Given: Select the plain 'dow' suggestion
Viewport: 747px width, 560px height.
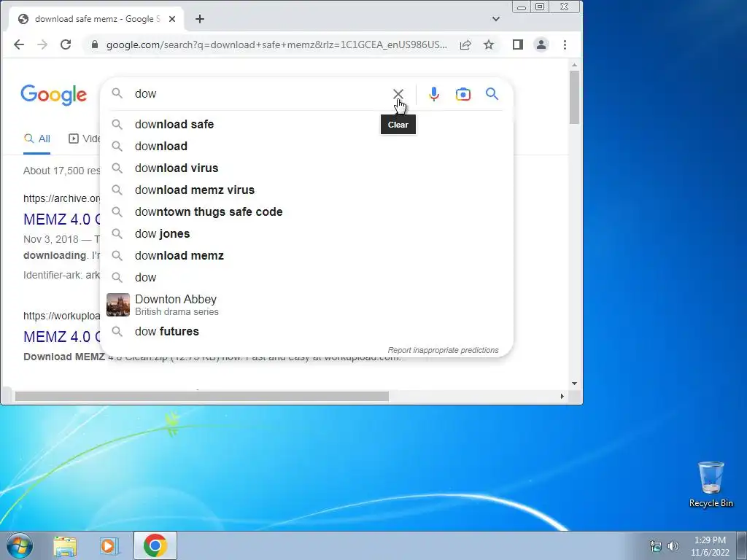Looking at the screenshot, I should [307, 278].
